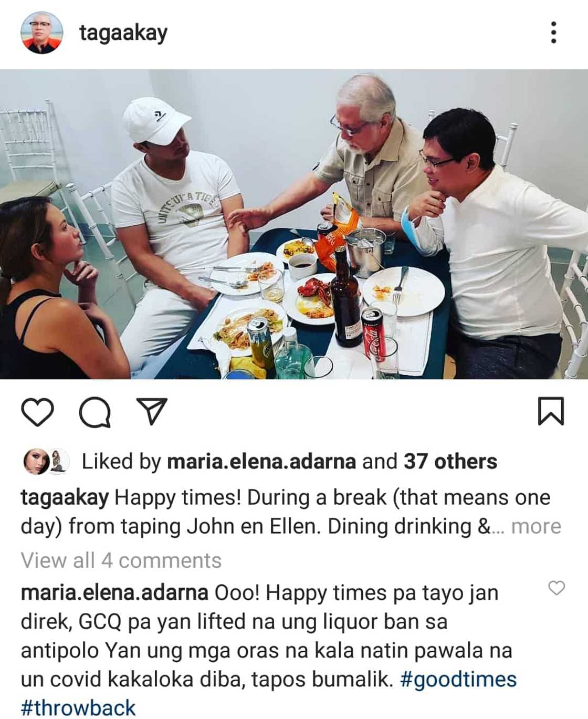Open the #goodtimes hashtag
Image resolution: width=588 pixels, height=719 pixels.
[x=458, y=679]
